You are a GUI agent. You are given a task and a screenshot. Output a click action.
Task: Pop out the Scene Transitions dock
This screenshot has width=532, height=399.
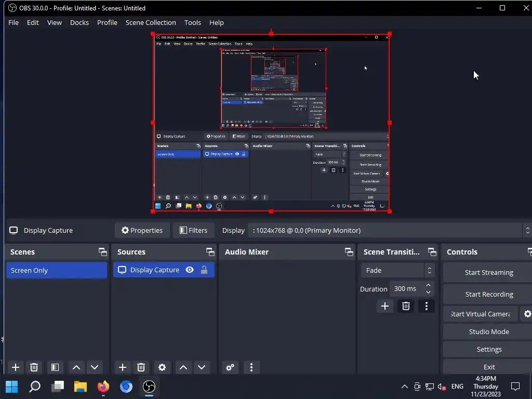[x=432, y=252]
